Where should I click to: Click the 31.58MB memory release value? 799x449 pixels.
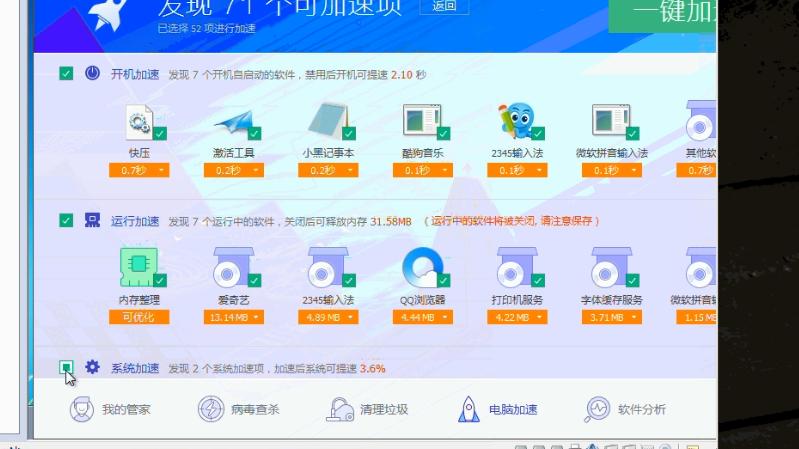pos(391,221)
